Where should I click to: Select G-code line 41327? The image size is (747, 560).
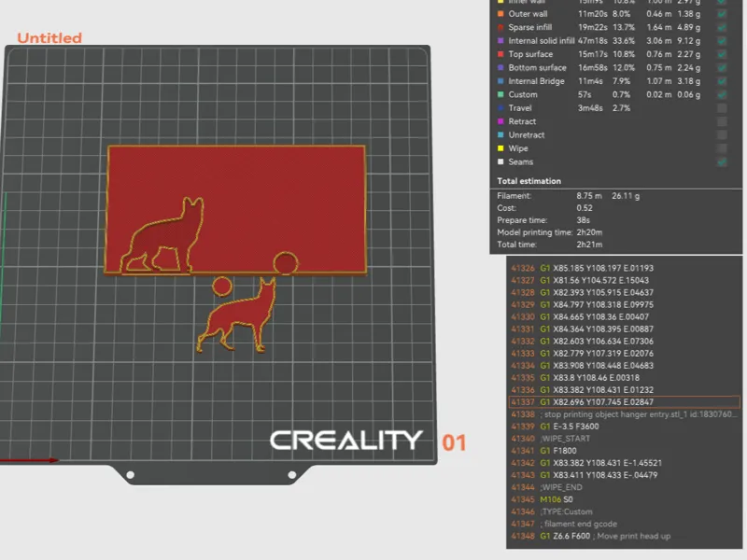pos(624,281)
